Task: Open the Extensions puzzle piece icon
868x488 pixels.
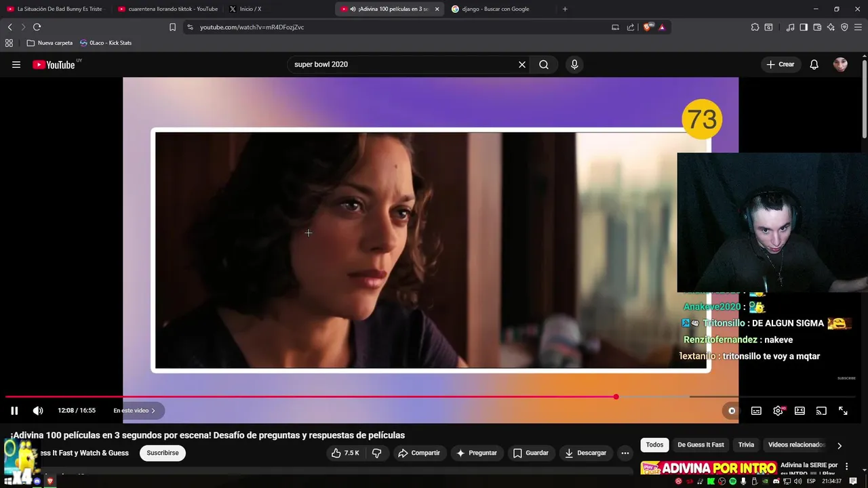Action: 755,27
